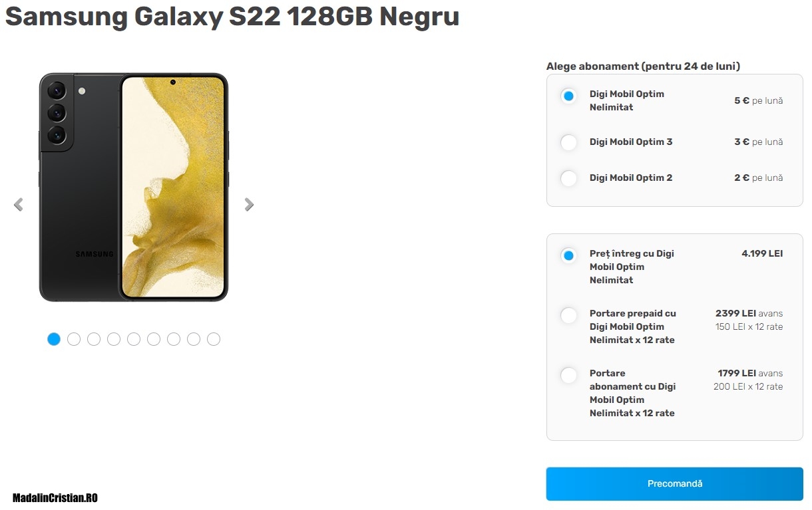Click the Samsung Galaxy S22 product title
This screenshot has width=812, height=510.
[232, 17]
